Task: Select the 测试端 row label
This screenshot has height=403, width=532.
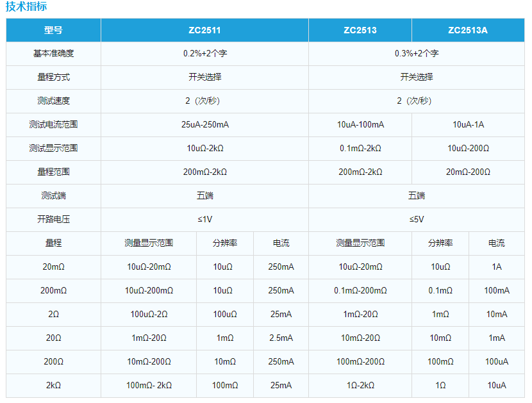Action: click(53, 196)
